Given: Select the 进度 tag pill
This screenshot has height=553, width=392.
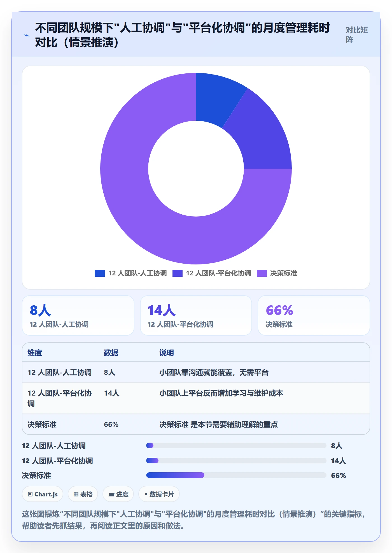Looking at the screenshot, I should pyautogui.click(x=118, y=494).
